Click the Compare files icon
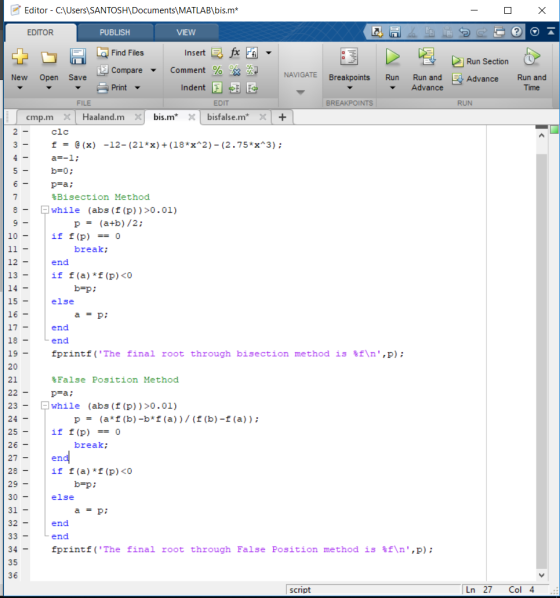The height and width of the screenshot is (598, 560). 102,70
